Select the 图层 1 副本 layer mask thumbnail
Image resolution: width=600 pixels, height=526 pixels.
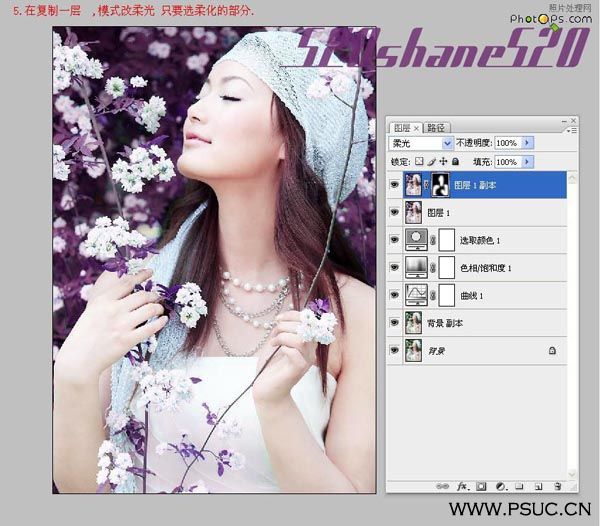pos(440,185)
